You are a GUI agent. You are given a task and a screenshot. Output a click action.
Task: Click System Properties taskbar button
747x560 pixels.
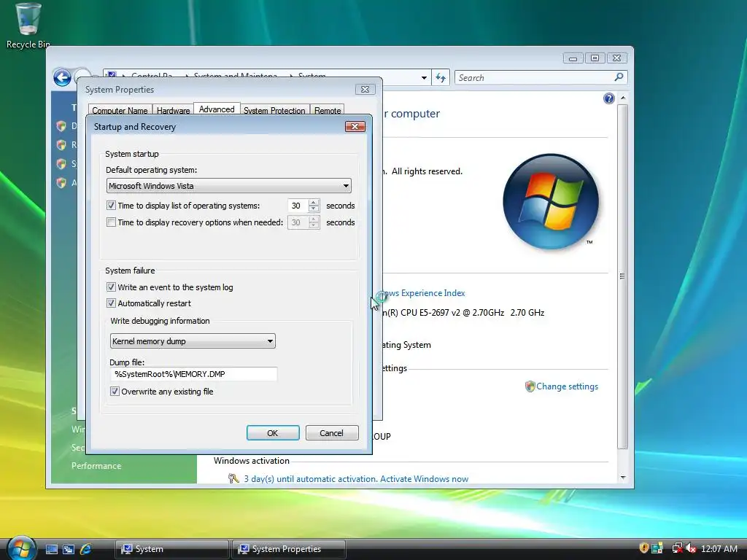point(289,549)
